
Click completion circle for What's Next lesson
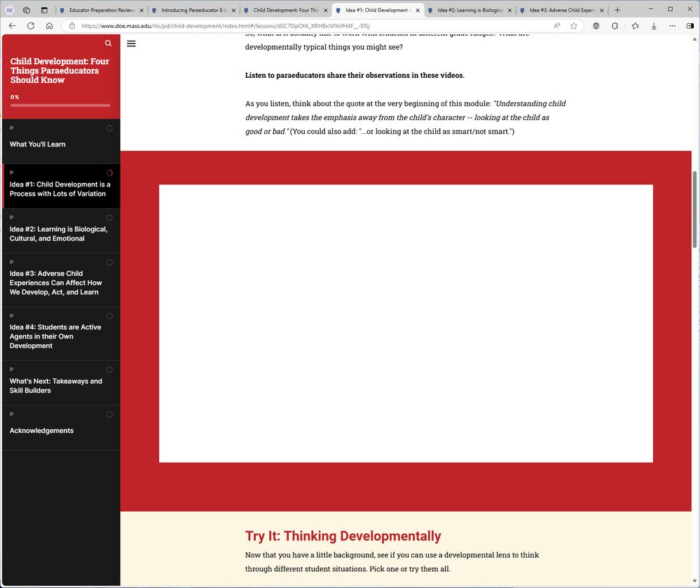109,369
